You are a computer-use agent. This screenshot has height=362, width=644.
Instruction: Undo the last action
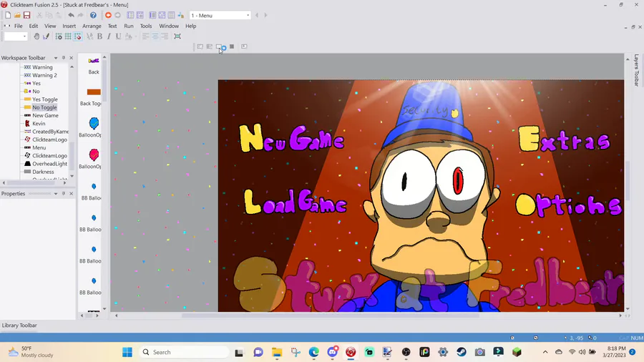[71, 15]
